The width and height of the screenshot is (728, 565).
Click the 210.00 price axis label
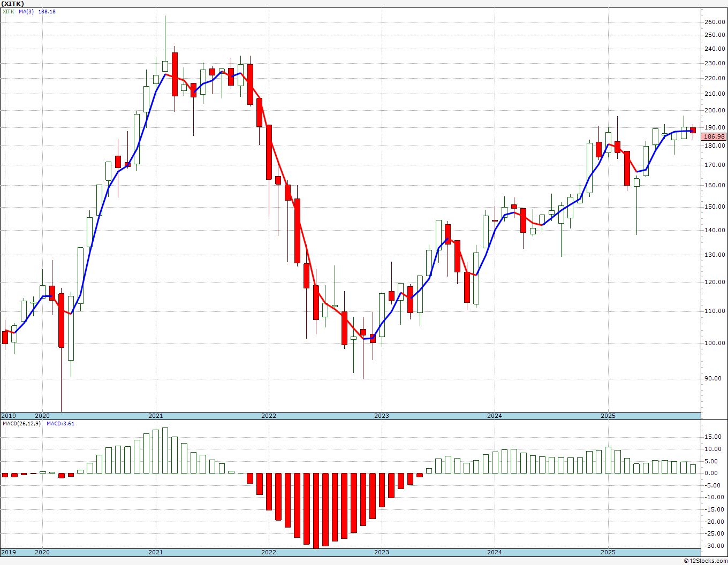tap(715, 94)
